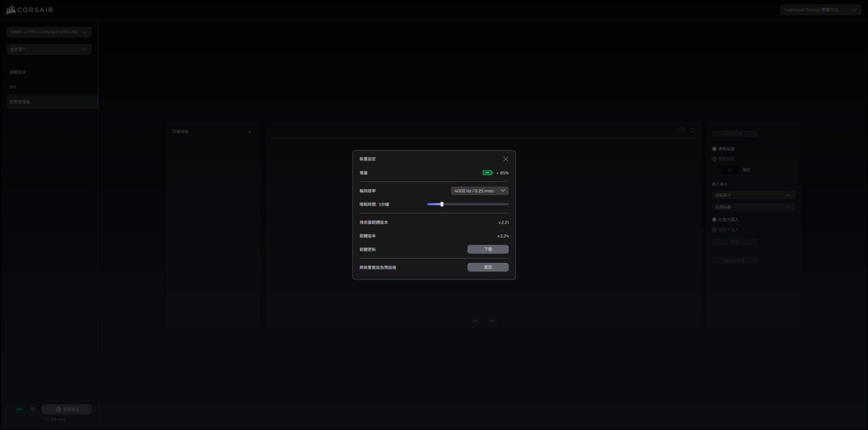The width and height of the screenshot is (868, 430).
Task: Click the down arrow icon below macro editor
Action: (x=492, y=321)
